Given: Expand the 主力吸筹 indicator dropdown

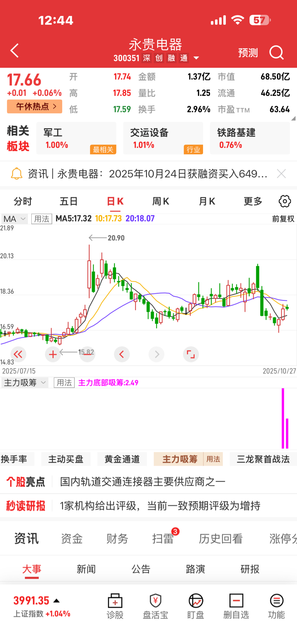Looking at the screenshot, I should [24, 383].
